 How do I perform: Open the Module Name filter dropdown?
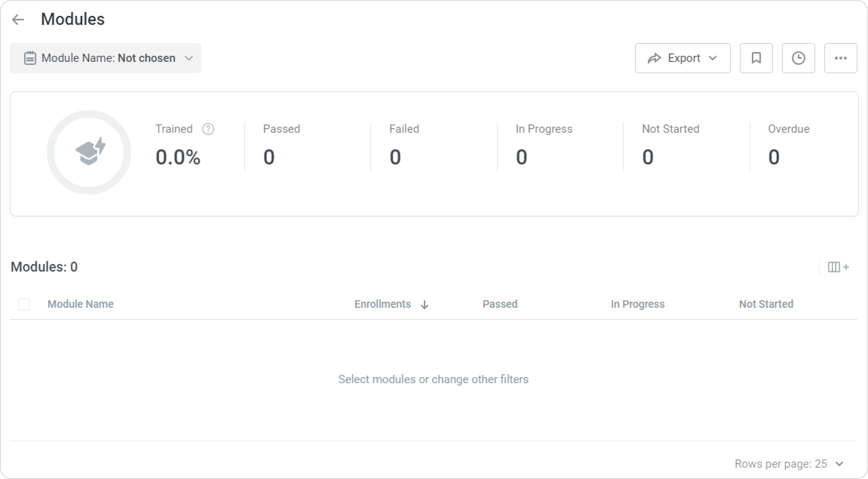(x=106, y=58)
